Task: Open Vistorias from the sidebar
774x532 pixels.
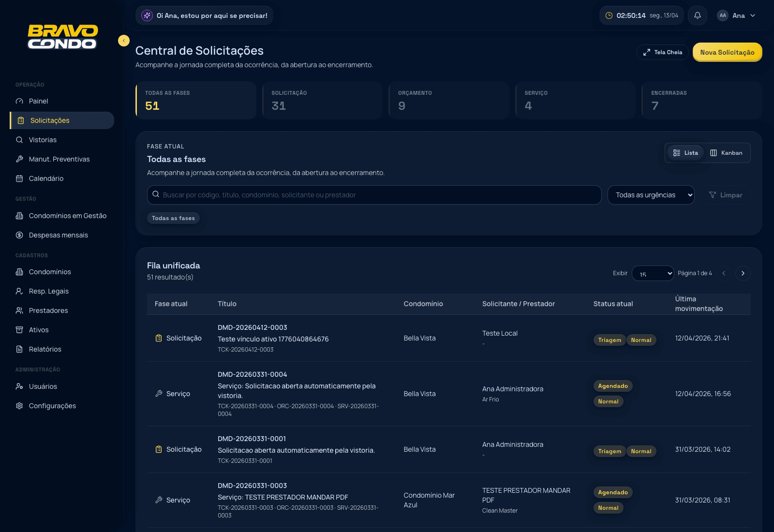Action: (x=43, y=140)
